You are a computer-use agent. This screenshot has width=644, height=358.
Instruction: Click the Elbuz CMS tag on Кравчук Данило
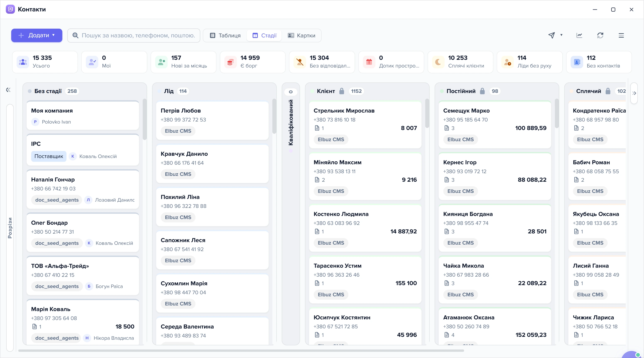tap(178, 174)
